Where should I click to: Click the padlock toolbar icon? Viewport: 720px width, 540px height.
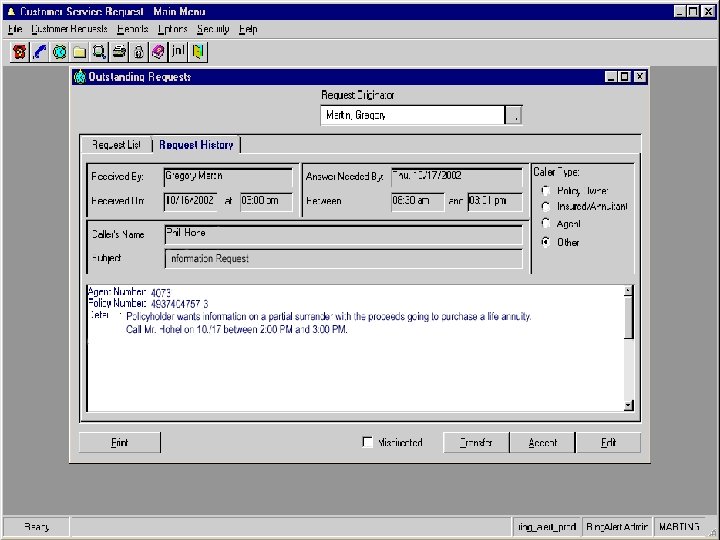pyautogui.click(x=139, y=52)
